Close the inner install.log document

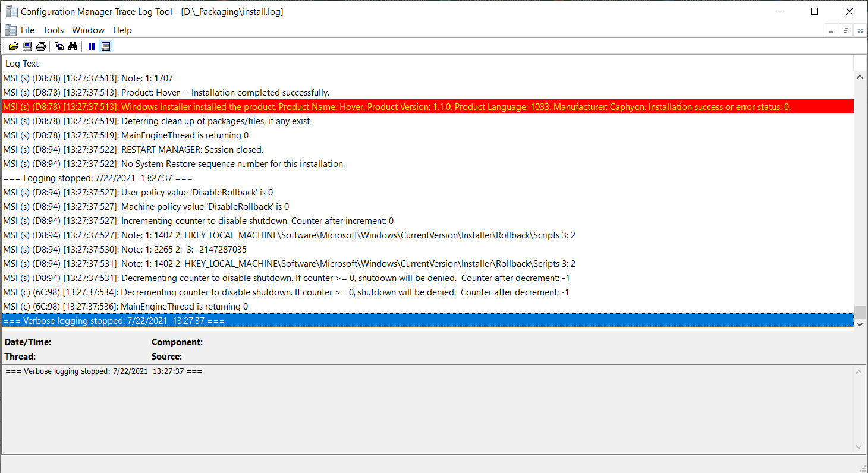pyautogui.click(x=860, y=30)
